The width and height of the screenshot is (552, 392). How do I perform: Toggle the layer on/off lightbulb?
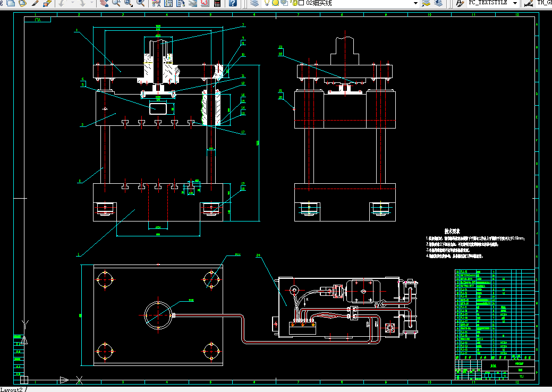point(267,3)
